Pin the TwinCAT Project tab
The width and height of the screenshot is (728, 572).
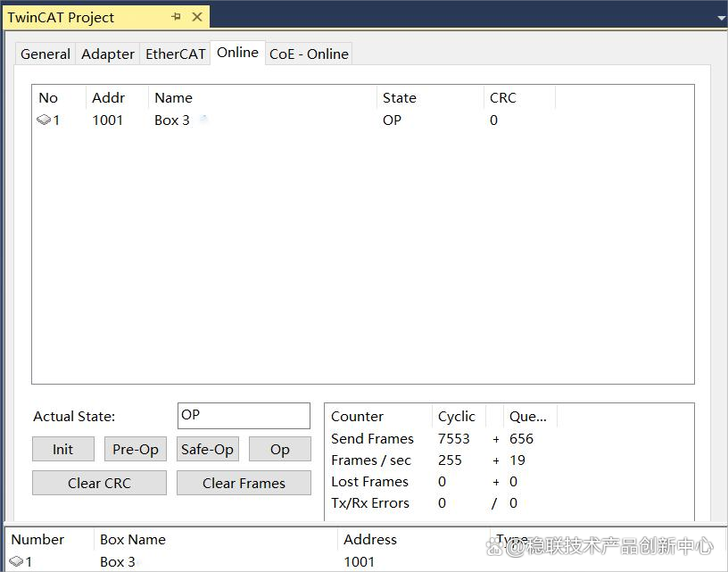176,17
